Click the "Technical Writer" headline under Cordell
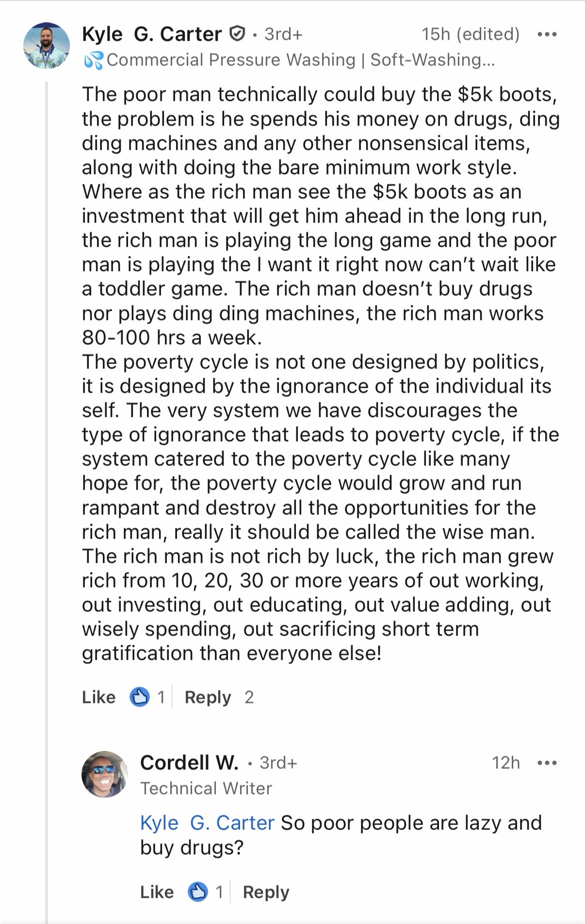The width and height of the screenshot is (585, 924). [206, 788]
